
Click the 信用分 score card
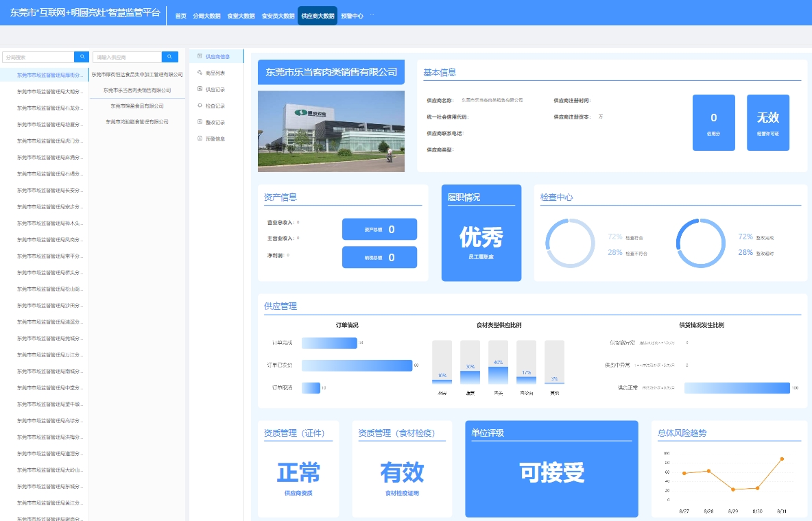[714, 123]
